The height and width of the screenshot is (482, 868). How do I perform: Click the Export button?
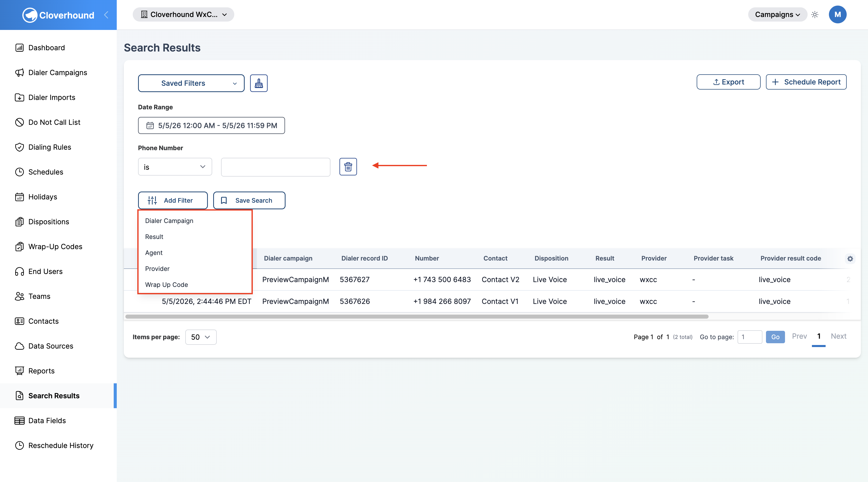pyautogui.click(x=728, y=82)
